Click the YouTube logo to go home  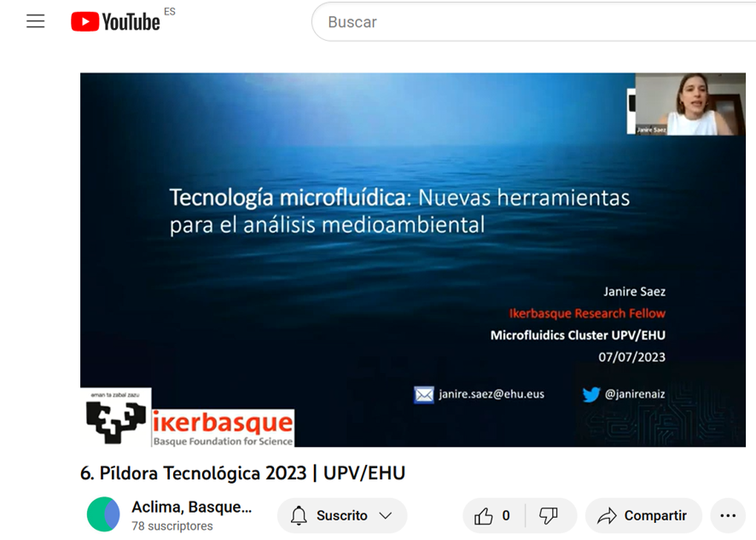pyautogui.click(x=115, y=22)
